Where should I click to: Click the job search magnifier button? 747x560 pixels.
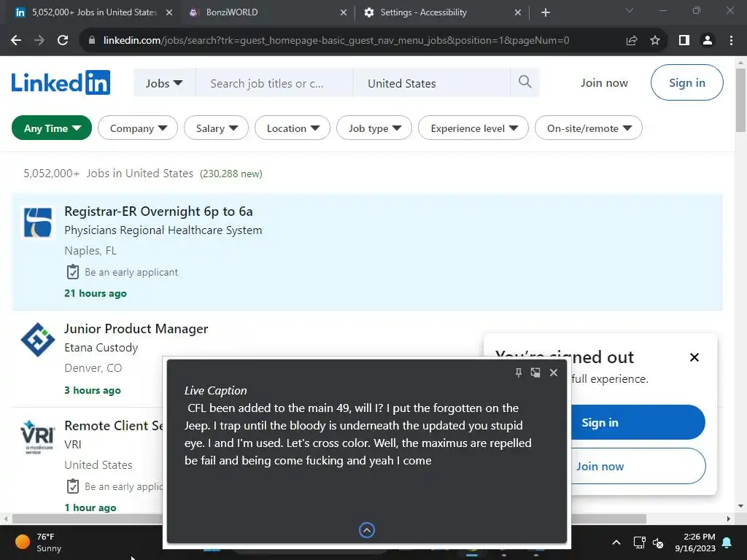tap(525, 82)
